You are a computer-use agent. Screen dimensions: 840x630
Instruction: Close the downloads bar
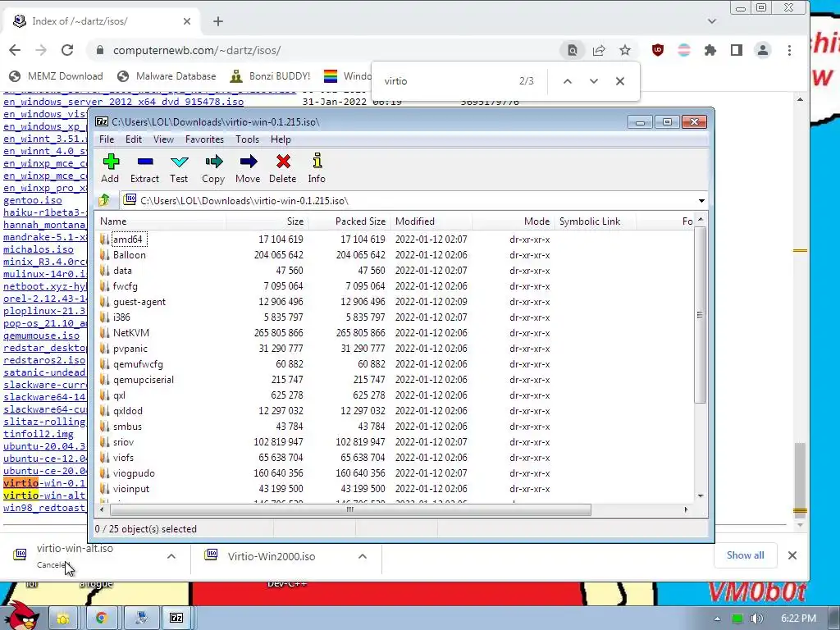click(x=792, y=555)
